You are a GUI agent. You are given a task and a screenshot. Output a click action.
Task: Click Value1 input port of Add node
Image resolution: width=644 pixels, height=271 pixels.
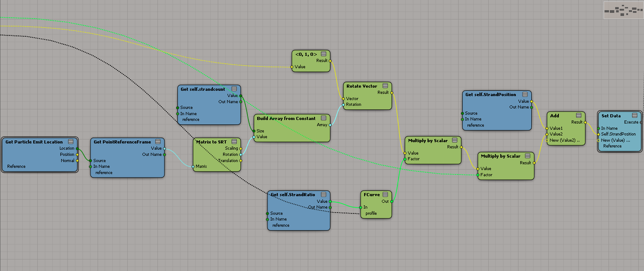(547, 128)
